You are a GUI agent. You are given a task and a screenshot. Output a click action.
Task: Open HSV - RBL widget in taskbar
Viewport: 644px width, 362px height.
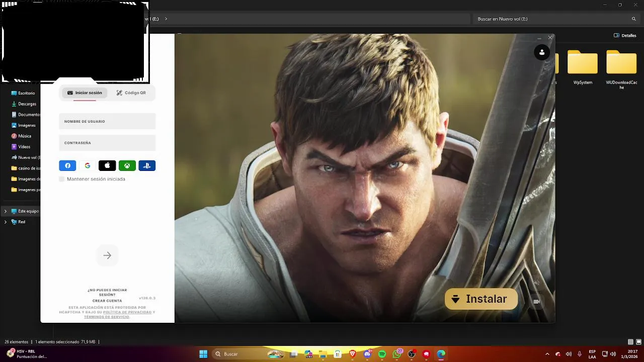pos(27,354)
